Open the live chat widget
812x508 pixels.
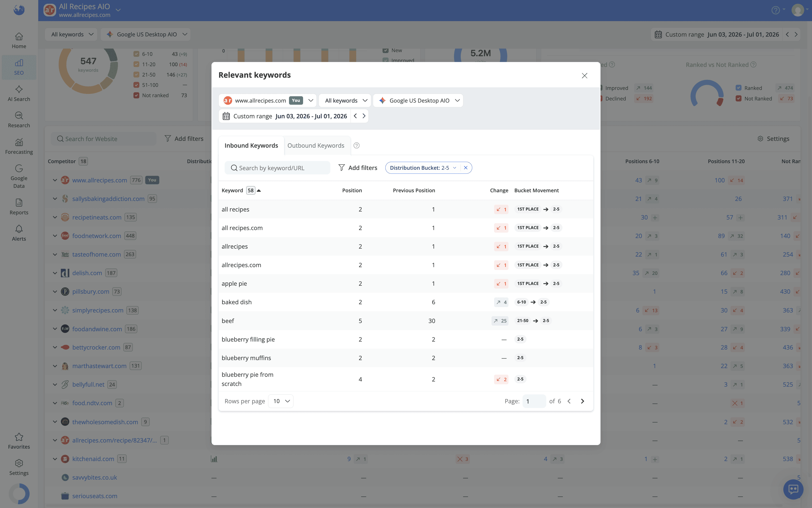click(793, 489)
